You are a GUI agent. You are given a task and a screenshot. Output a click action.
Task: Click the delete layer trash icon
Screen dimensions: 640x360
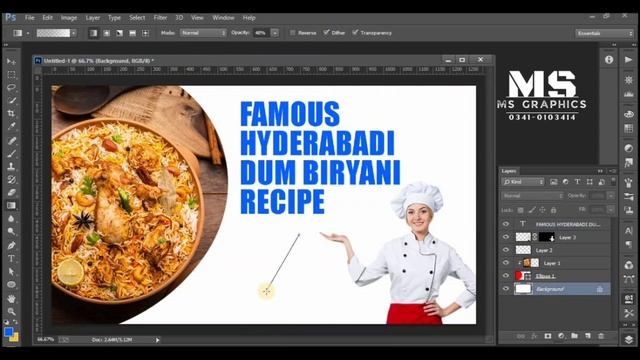[601, 336]
